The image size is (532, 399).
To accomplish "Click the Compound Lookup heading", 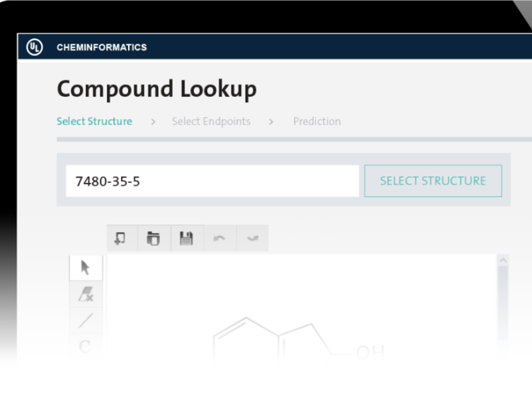I will [156, 89].
